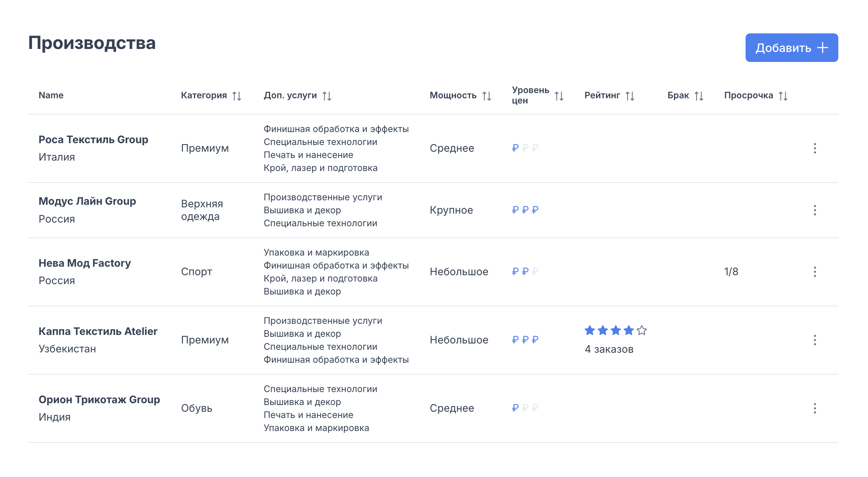The image size is (868, 477).
Task: Sort by Просрочка column arrows
Action: [x=783, y=96]
